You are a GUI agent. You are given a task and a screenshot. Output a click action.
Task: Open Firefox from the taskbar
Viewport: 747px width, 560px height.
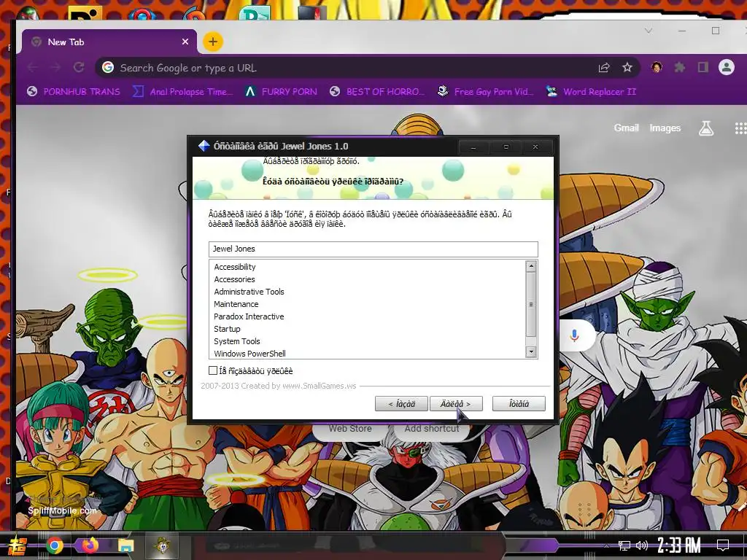90,545
